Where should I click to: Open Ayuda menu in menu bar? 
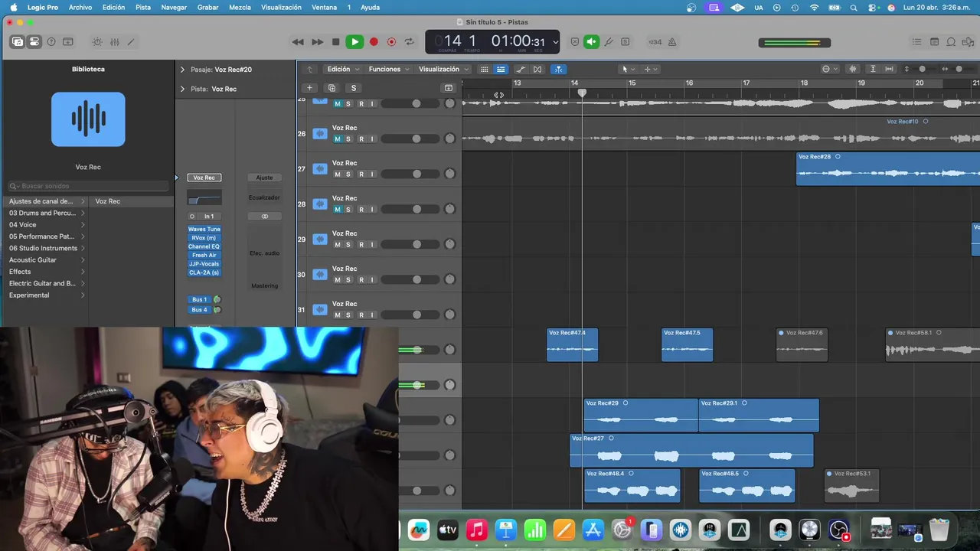(370, 7)
